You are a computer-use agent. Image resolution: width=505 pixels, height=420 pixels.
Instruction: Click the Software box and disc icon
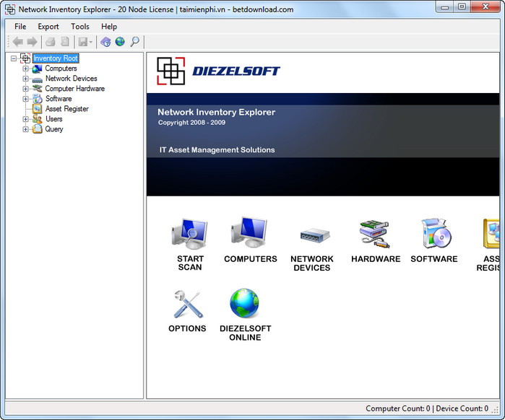click(x=436, y=233)
